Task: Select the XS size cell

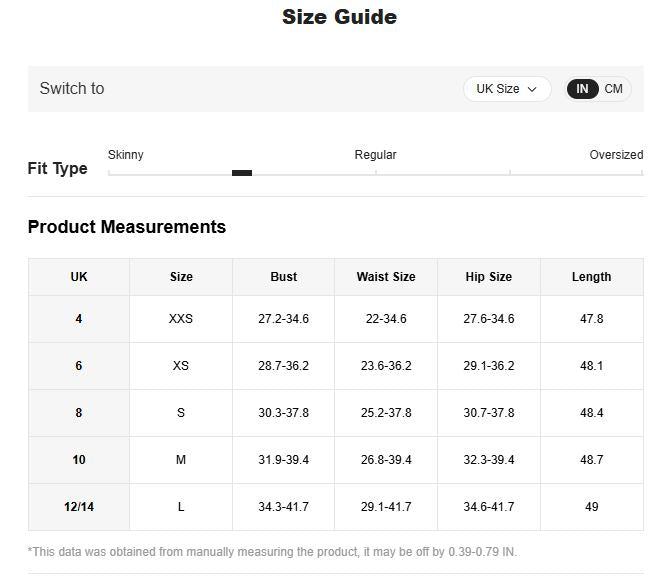Action: coord(181,366)
